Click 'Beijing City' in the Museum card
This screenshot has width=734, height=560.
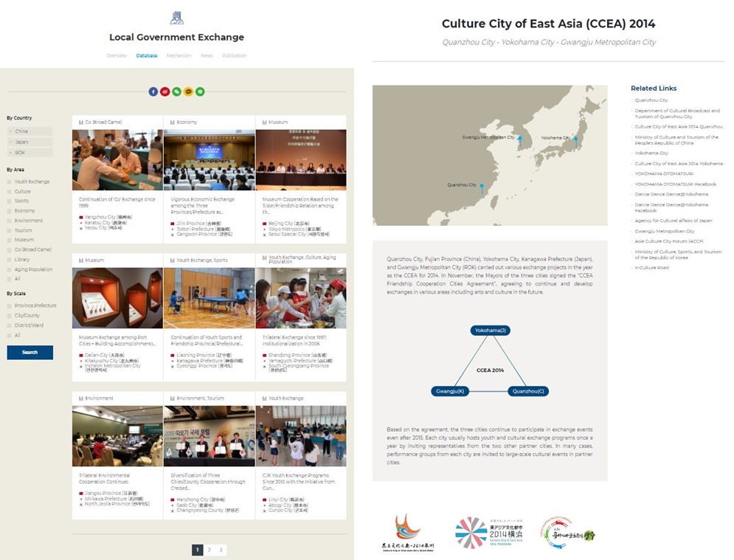[x=289, y=224]
